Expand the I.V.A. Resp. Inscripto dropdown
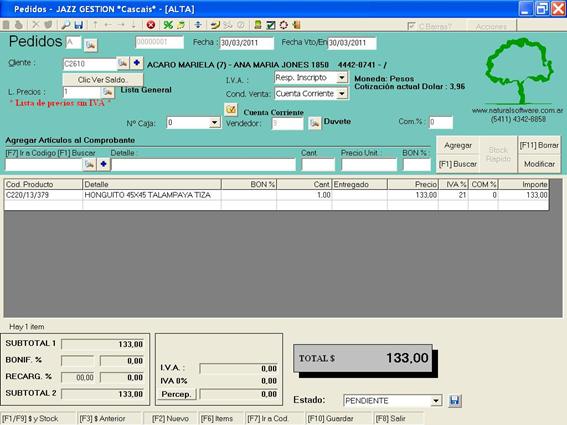Viewport: 567px width, 425px height. (x=341, y=77)
